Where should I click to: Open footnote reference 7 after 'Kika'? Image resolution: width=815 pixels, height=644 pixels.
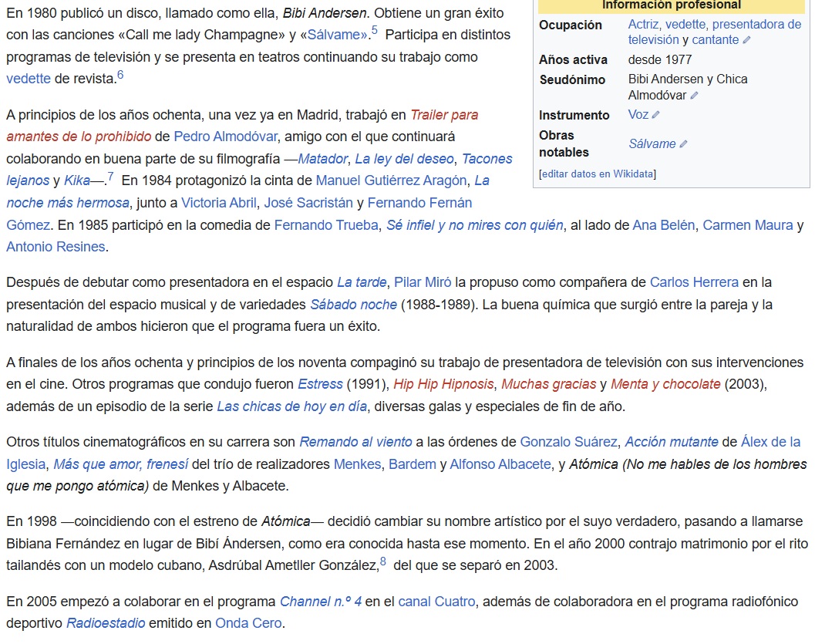(110, 177)
